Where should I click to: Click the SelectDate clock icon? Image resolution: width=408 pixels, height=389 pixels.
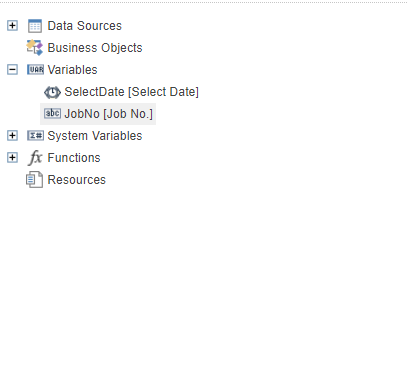(x=52, y=92)
